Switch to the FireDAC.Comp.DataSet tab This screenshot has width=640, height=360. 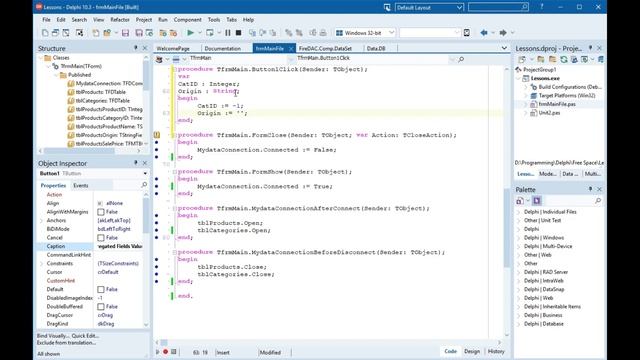click(325, 49)
